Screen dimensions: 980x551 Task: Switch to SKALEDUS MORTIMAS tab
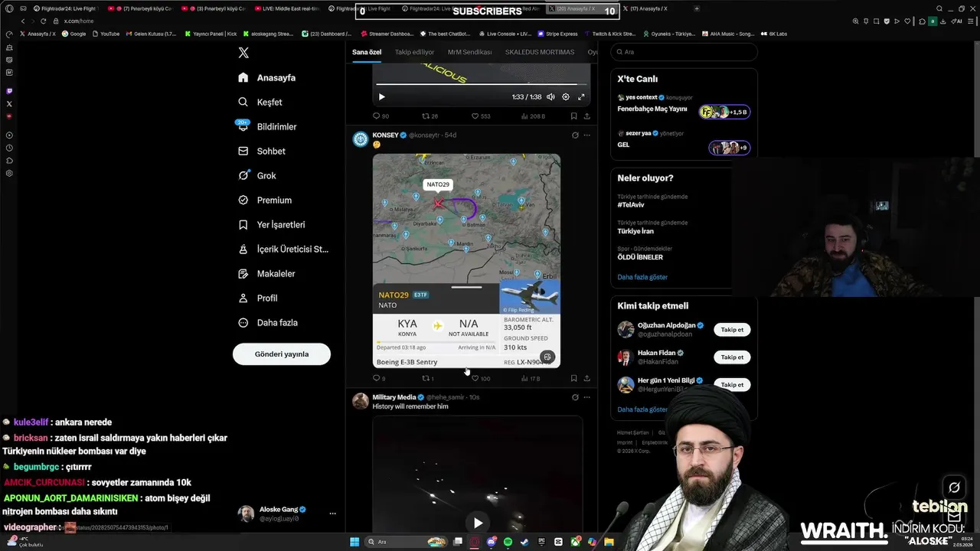tap(540, 52)
